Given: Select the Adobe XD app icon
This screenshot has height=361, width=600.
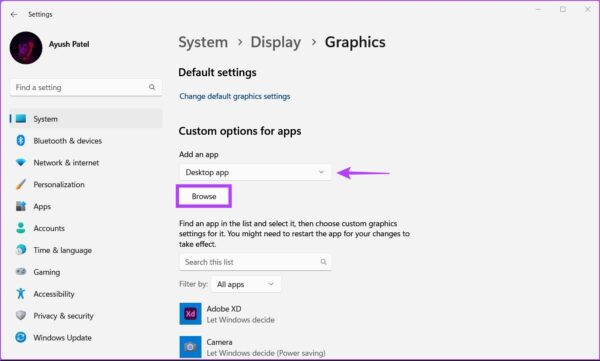Looking at the screenshot, I should click(190, 314).
